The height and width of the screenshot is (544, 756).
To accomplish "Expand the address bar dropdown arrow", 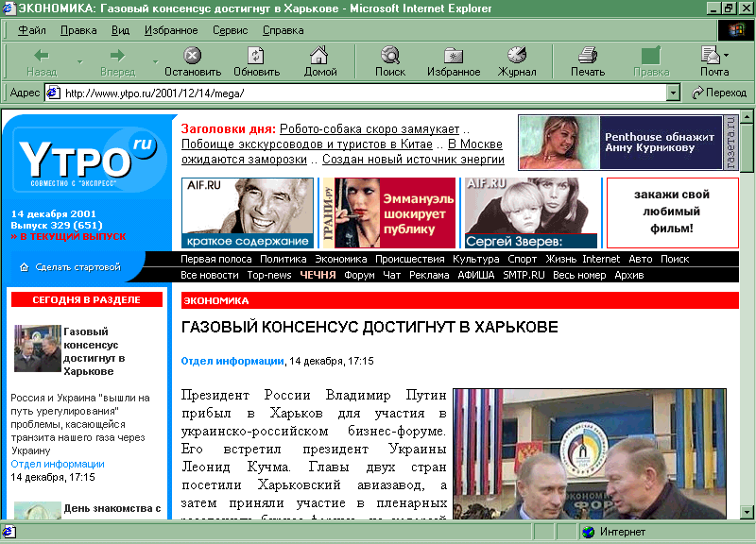I will (673, 93).
